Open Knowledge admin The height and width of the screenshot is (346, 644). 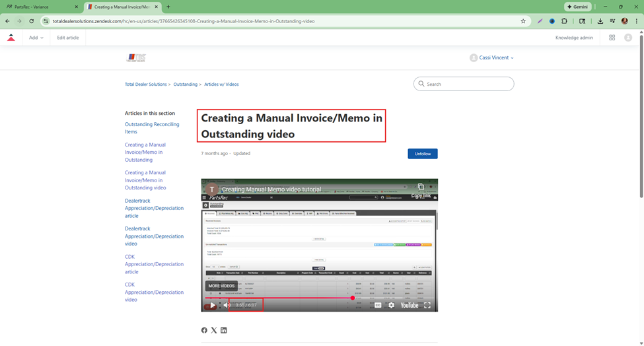[574, 38]
